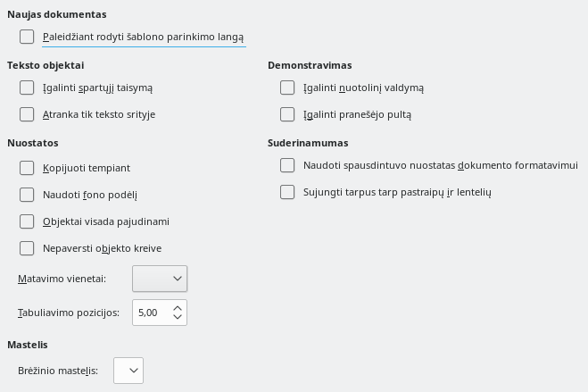Click the "Tabuliavimo pozicijos" input field
Screen dimensions: 588x392
coord(150,313)
